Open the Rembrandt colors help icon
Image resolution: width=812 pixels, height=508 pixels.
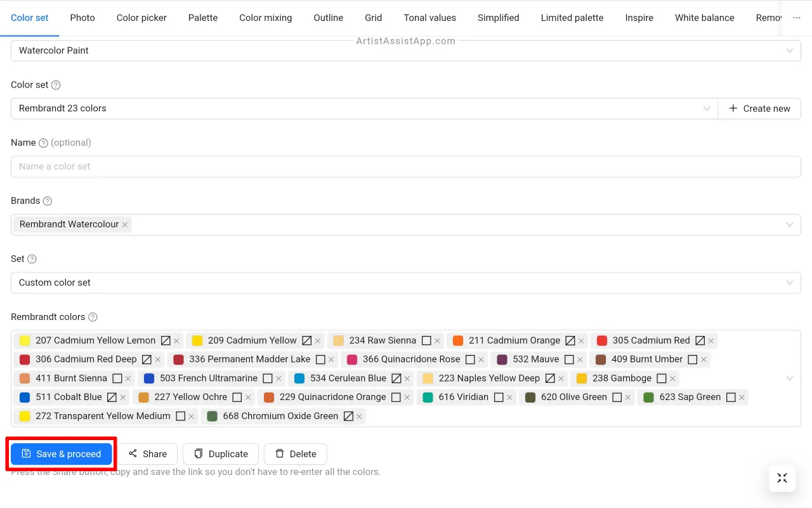[93, 317]
